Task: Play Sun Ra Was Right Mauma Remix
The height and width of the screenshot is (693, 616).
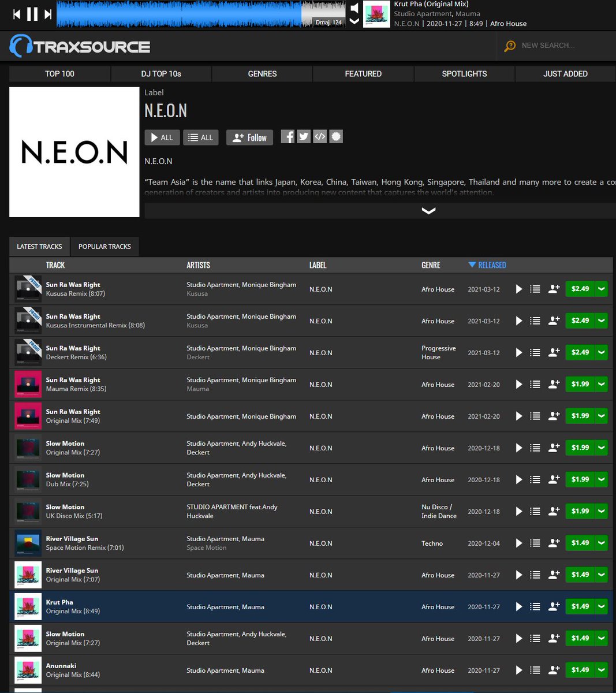Action: point(518,384)
